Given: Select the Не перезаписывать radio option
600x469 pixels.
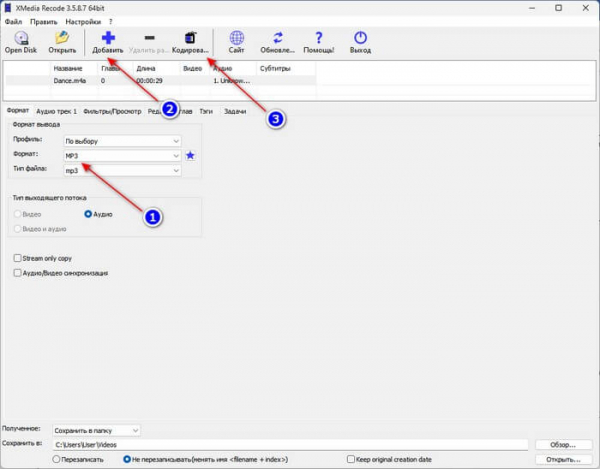Looking at the screenshot, I should tap(127, 459).
